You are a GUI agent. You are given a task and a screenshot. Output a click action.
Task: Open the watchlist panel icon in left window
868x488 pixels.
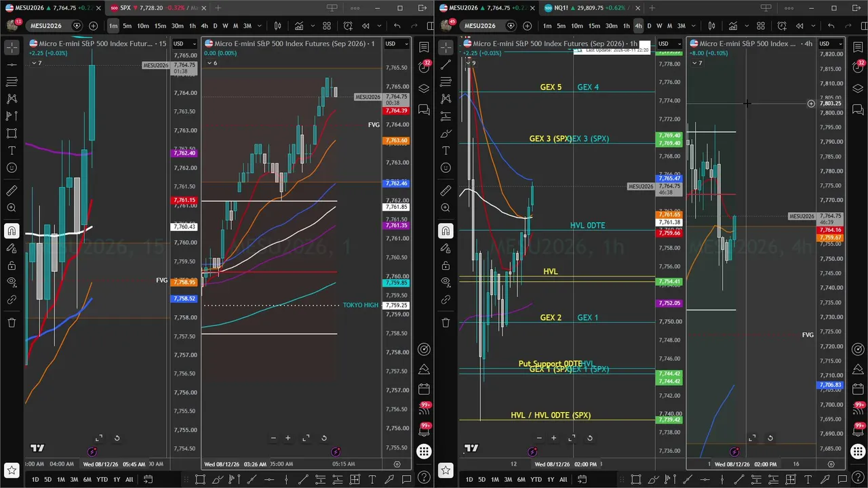tap(424, 47)
